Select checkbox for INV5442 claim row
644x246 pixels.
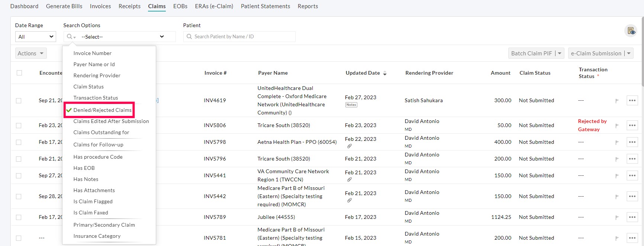point(19,197)
